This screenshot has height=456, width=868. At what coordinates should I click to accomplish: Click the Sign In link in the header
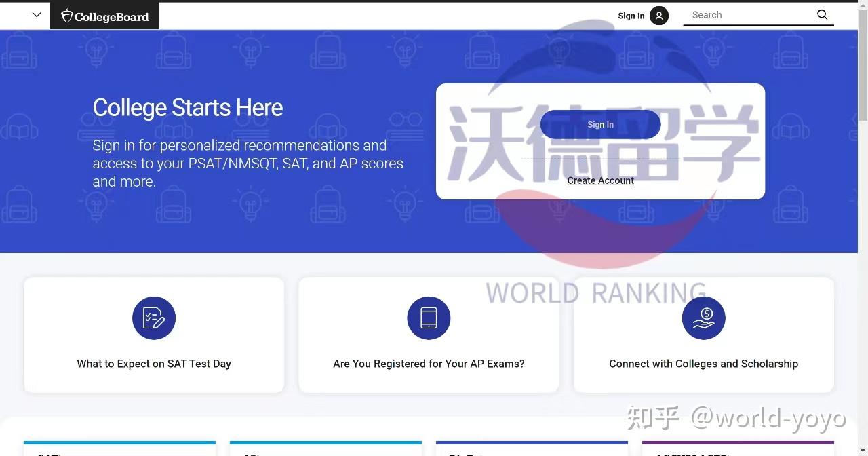(631, 15)
